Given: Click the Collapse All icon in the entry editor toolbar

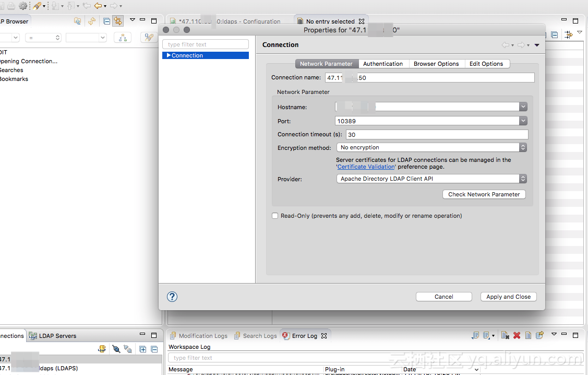Looking at the screenshot, I should pos(555,35).
